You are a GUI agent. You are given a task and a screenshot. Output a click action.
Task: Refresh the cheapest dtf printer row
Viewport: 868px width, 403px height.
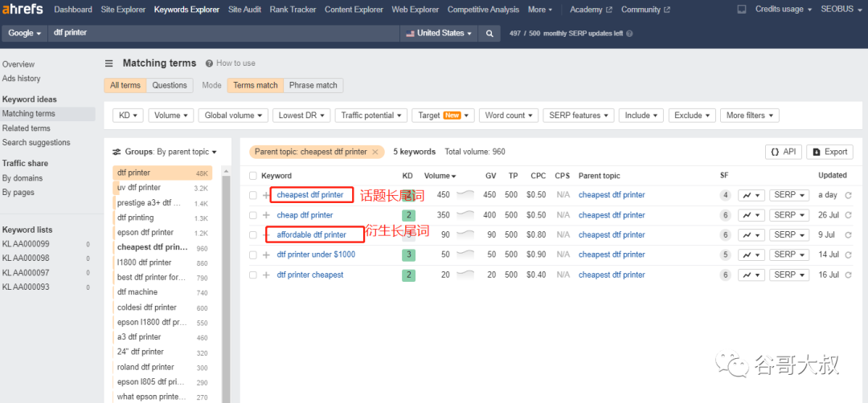[x=848, y=195]
